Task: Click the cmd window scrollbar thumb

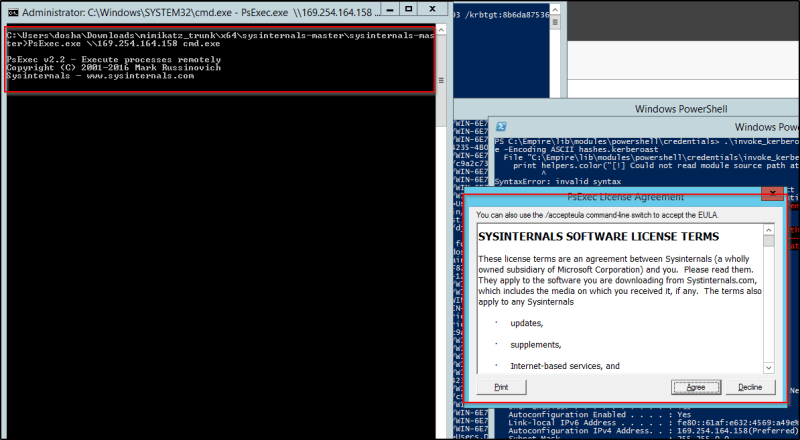Action: click(x=441, y=80)
